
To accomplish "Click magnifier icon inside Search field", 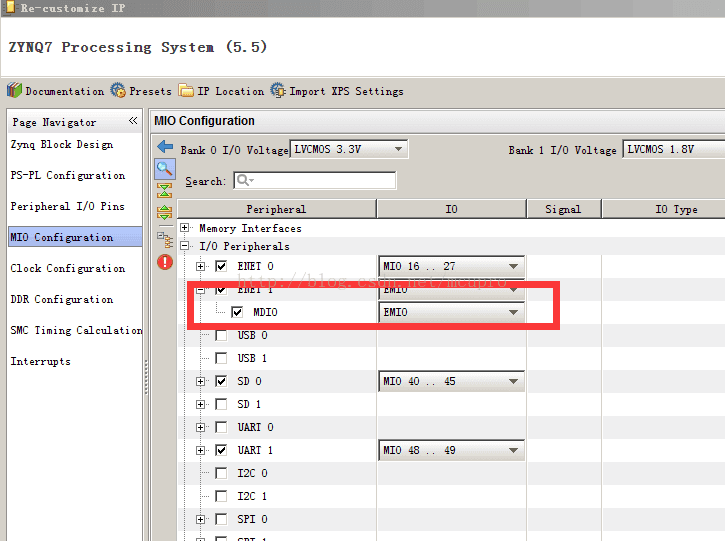I will [244, 180].
